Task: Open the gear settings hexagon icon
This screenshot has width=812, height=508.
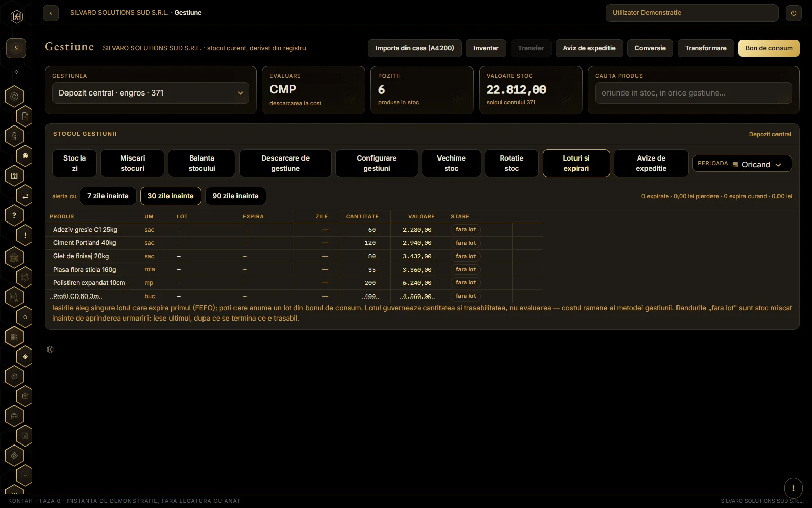Action: [14, 376]
